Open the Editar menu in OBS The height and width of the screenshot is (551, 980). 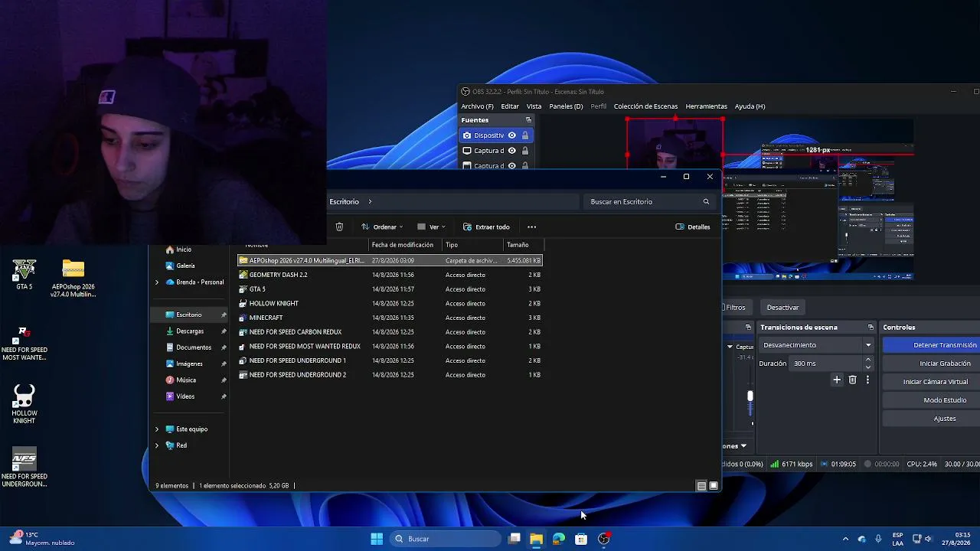(x=510, y=106)
